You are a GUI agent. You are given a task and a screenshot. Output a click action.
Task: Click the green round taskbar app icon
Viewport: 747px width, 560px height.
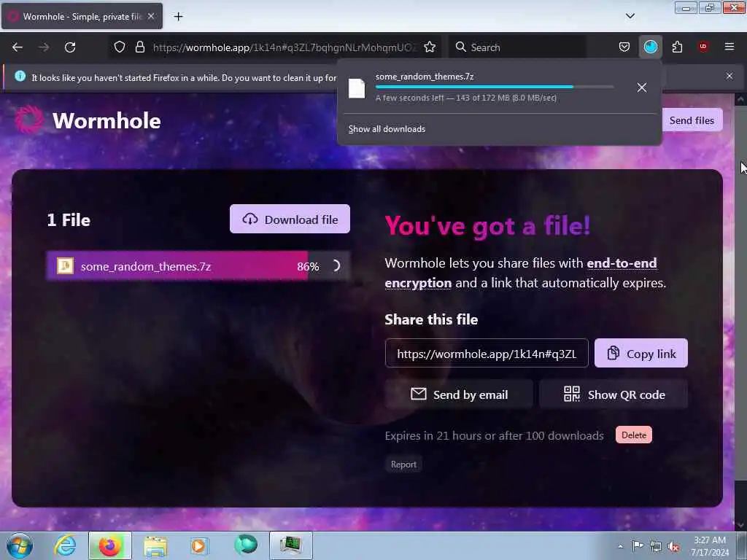245,545
